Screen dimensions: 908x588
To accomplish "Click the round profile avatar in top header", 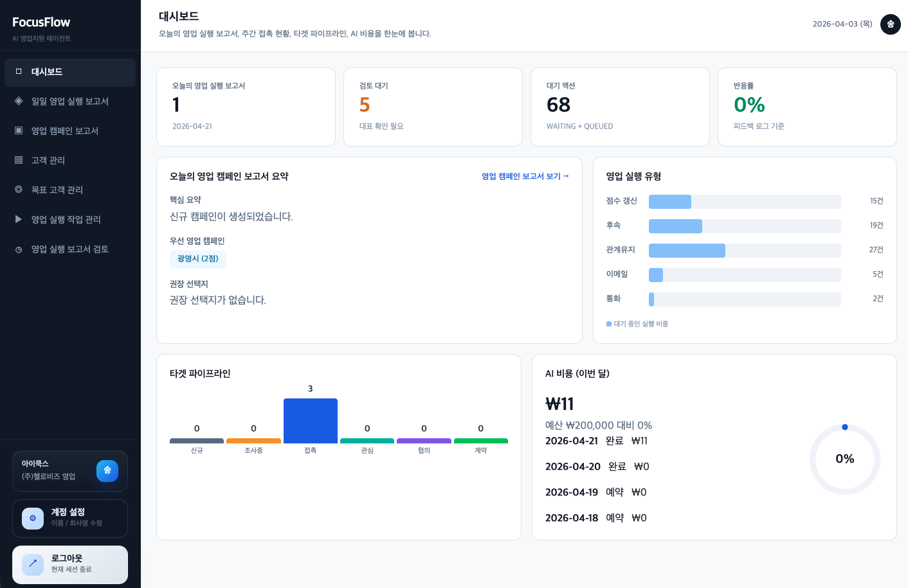I will [890, 24].
